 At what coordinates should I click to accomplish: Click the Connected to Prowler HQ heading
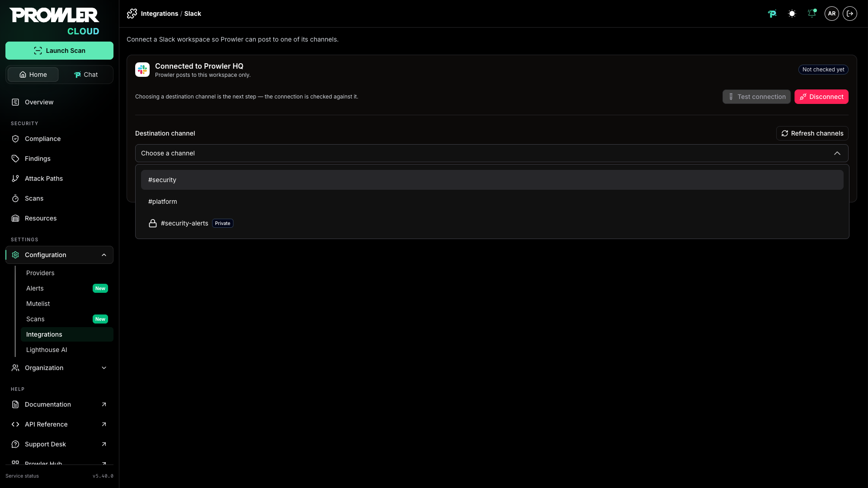pyautogui.click(x=199, y=66)
